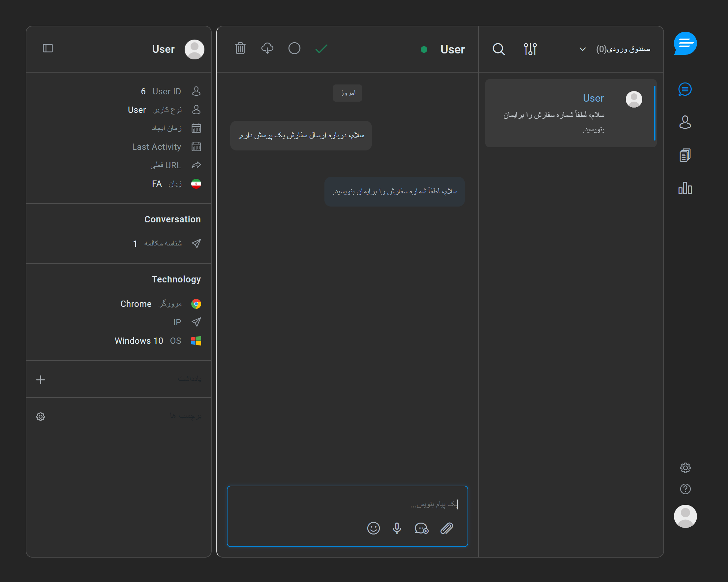
Task: Attach a file with paperclip icon
Action: pyautogui.click(x=446, y=528)
